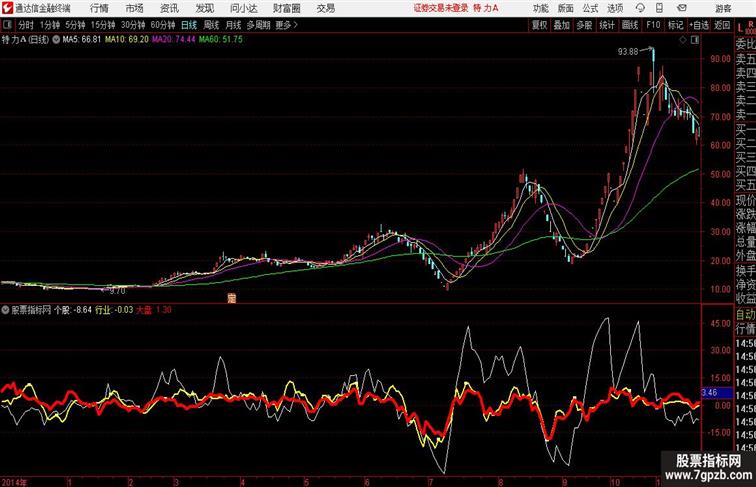Click the 复权 toolbar button
The height and width of the screenshot is (487, 756).
click(x=539, y=25)
